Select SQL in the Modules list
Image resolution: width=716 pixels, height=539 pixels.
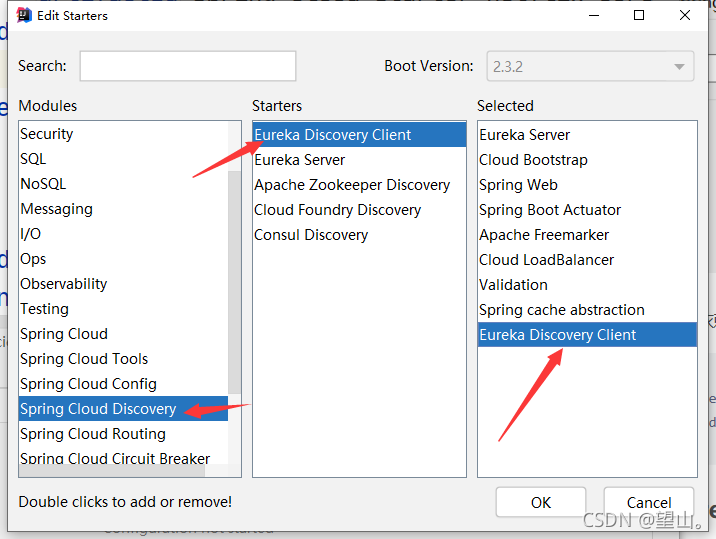(x=123, y=159)
